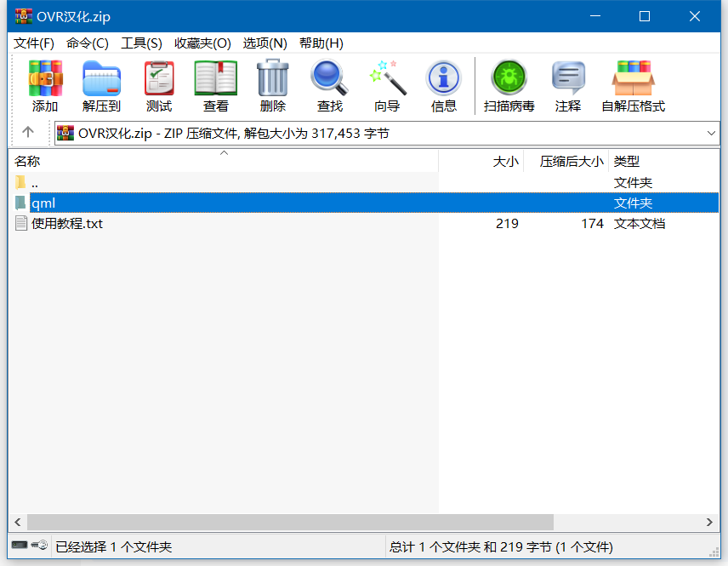This screenshot has width=728, height=566.
Task: Select the 使用教程.txt file
Action: point(66,224)
